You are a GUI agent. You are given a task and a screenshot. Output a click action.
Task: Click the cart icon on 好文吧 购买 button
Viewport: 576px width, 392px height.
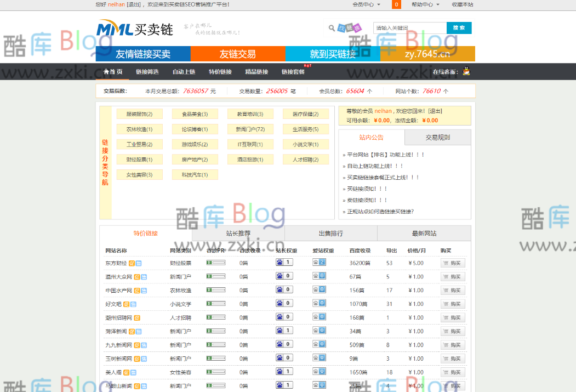click(x=446, y=304)
